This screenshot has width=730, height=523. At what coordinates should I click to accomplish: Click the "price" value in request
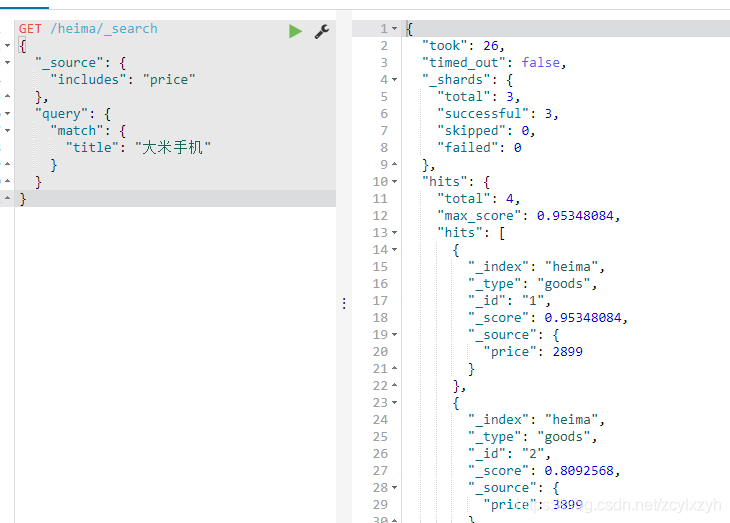pos(169,80)
